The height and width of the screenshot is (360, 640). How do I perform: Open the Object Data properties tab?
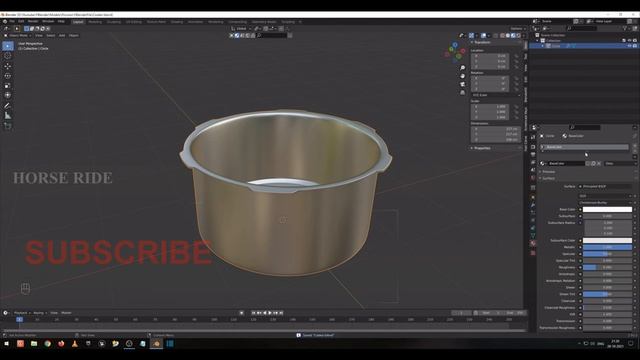click(x=533, y=236)
